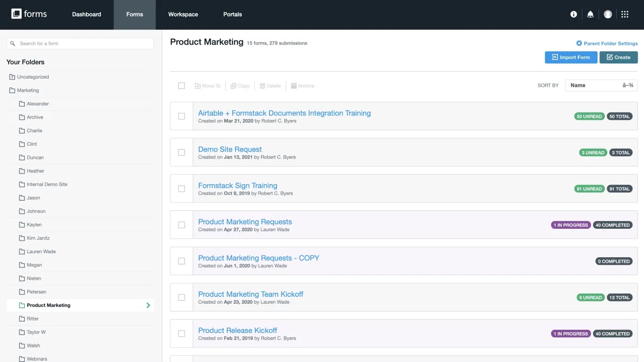Check the Formstack Sign Training checkbox
Image resolution: width=644 pixels, height=362 pixels.
point(181,188)
